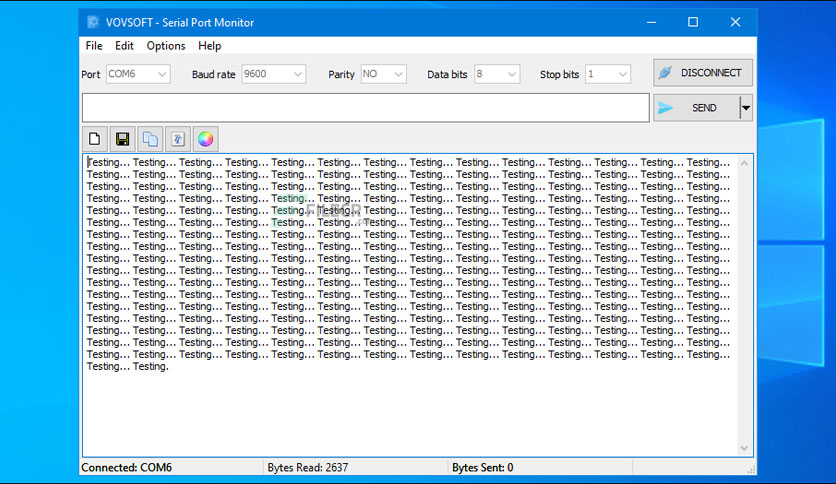
Task: Click the DISCONNECT button
Action: [x=703, y=73]
